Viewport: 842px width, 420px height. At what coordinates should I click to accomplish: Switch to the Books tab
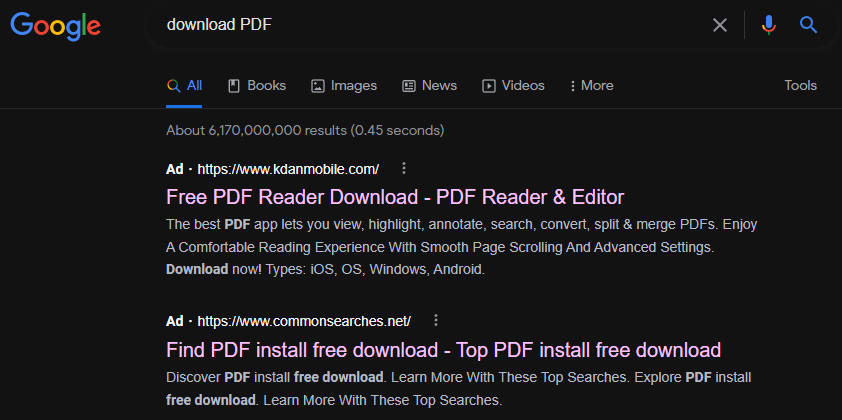tap(257, 86)
